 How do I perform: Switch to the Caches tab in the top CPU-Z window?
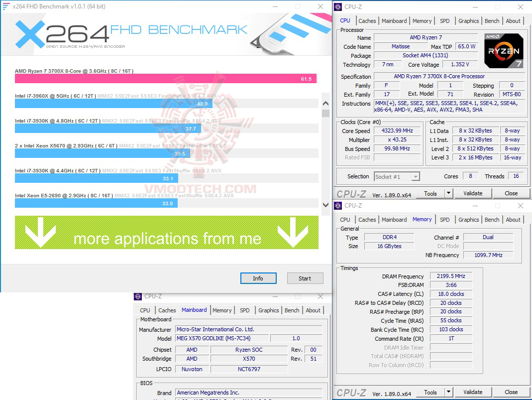click(367, 21)
